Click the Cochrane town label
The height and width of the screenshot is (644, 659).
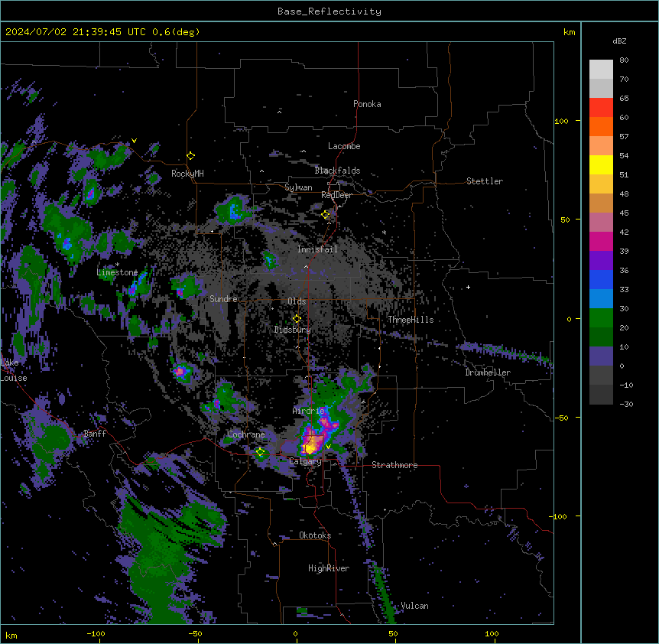[246, 434]
